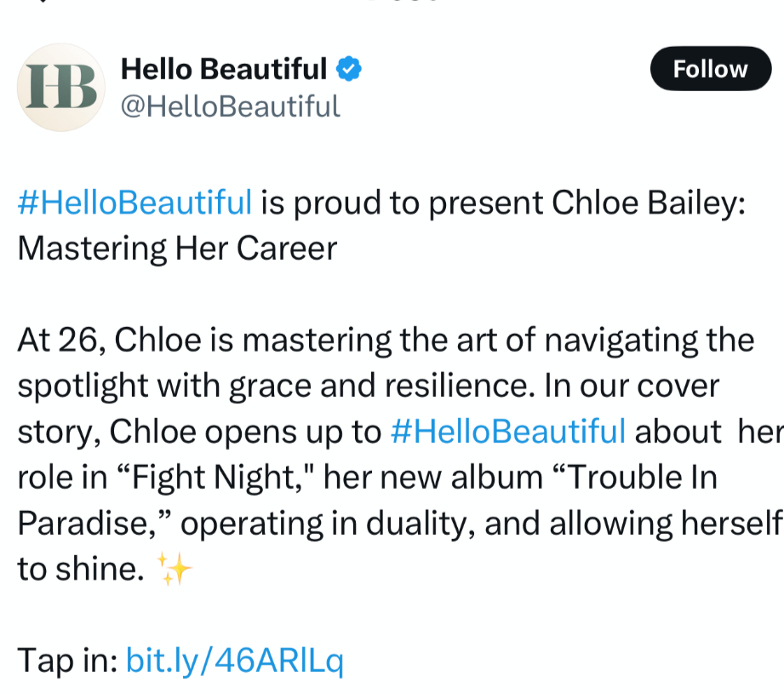Click the @HelloBeautiful handle
Screen dimensions: 784x694
[x=231, y=106]
